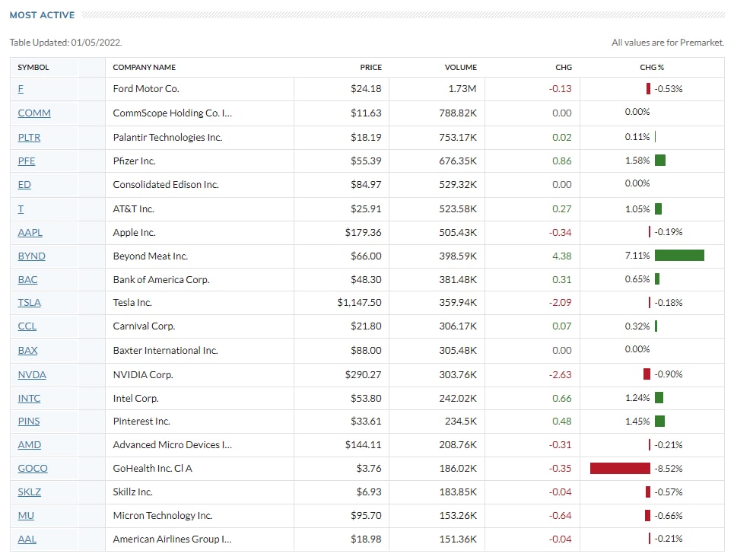Open the COMM ticker link

(x=34, y=113)
